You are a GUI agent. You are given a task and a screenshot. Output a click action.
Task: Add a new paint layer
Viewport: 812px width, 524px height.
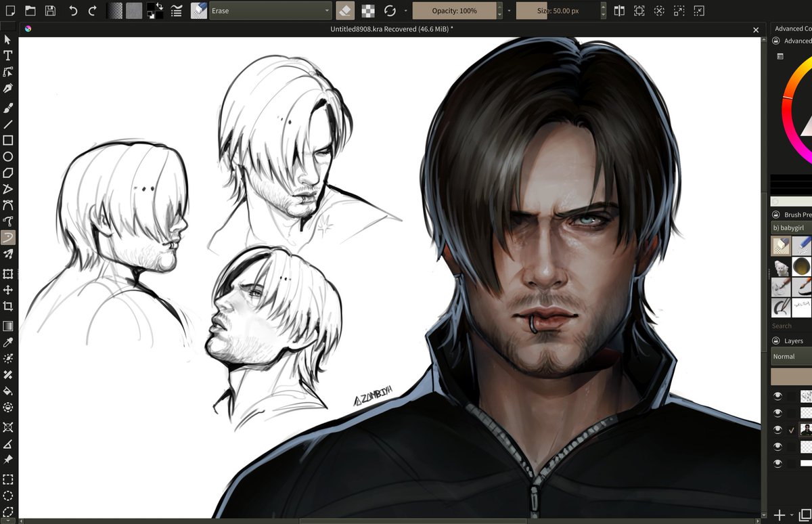[x=780, y=515]
